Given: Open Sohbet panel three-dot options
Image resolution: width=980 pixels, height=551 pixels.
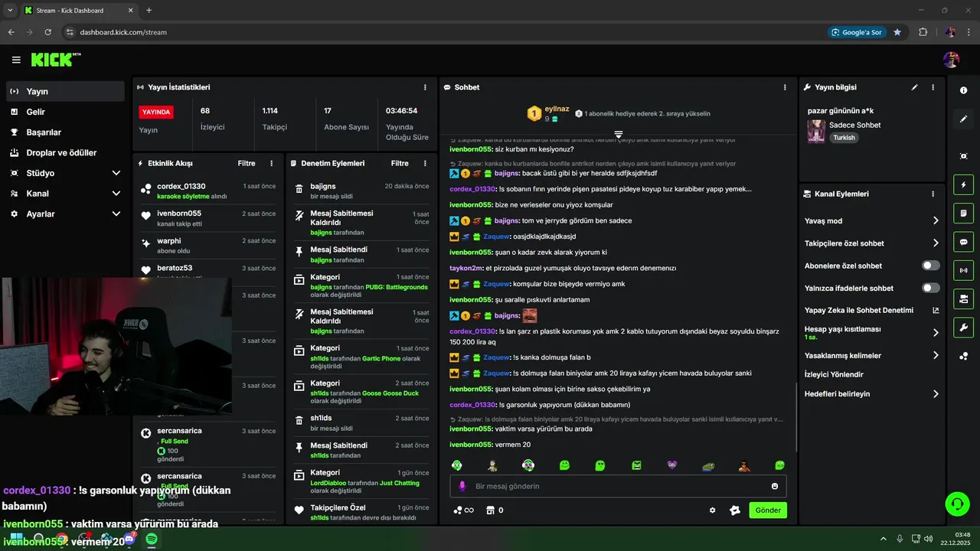Looking at the screenshot, I should click(x=785, y=87).
